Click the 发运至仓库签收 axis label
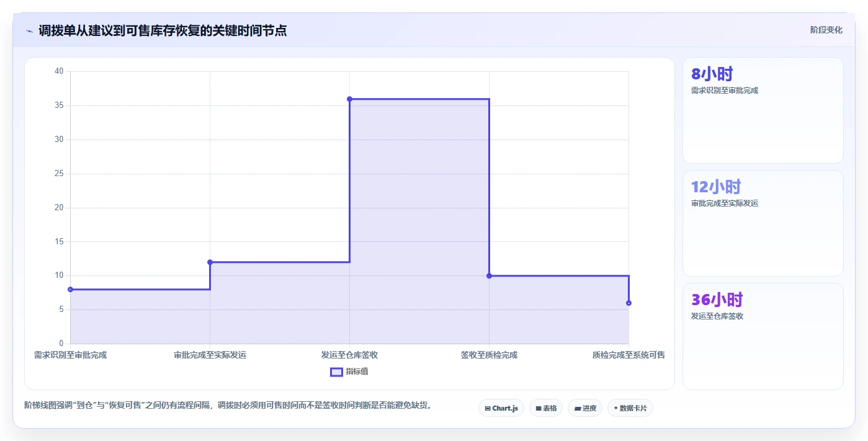The width and height of the screenshot is (868, 441). pos(349,355)
